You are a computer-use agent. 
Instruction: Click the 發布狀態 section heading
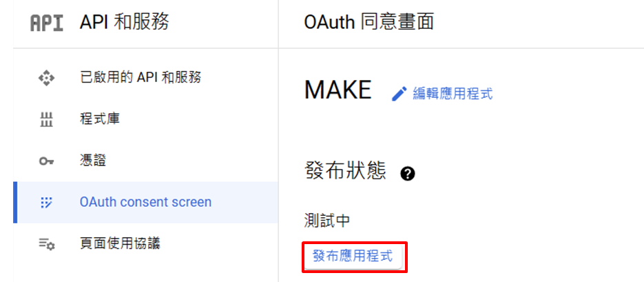346,171
